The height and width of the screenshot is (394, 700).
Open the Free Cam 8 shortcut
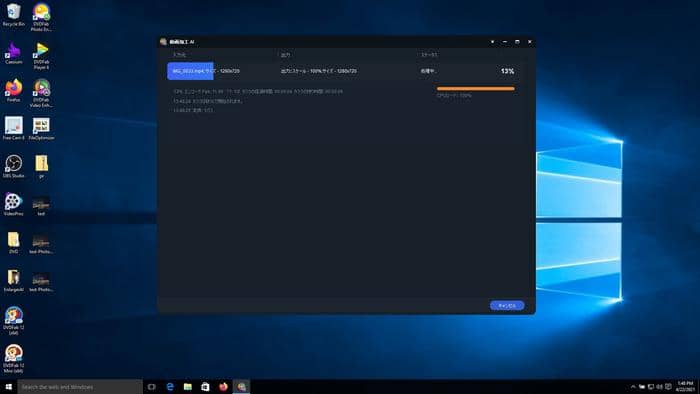coord(13,129)
